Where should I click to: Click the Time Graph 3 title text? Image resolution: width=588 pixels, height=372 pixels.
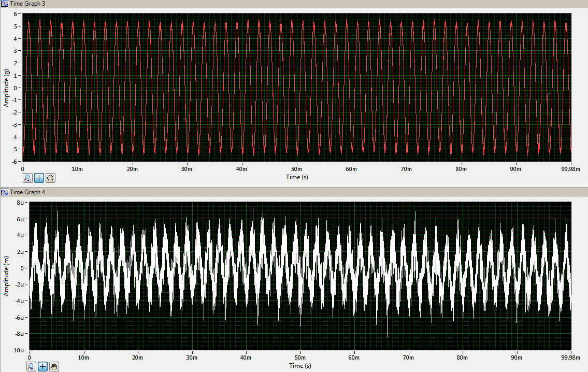click(27, 4)
